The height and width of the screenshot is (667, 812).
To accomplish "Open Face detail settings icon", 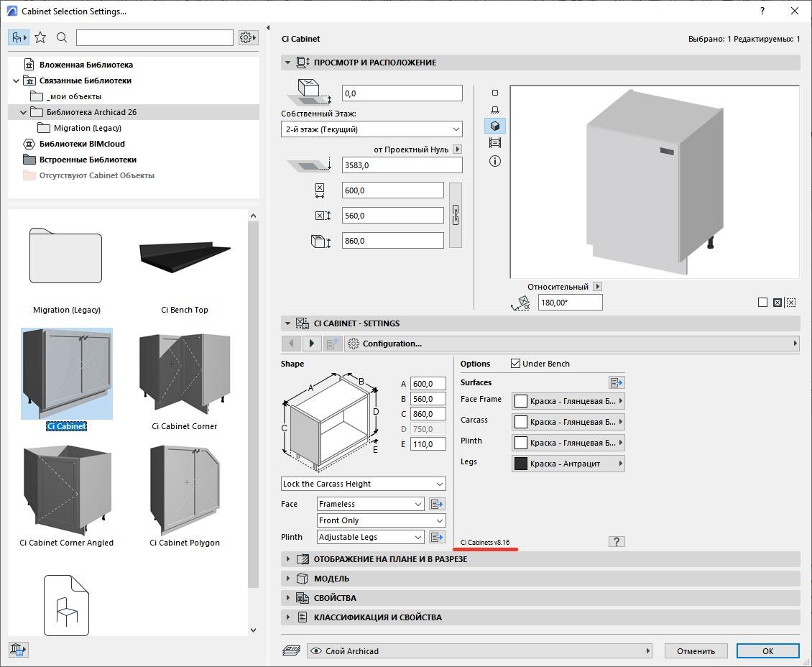I will [x=437, y=504].
